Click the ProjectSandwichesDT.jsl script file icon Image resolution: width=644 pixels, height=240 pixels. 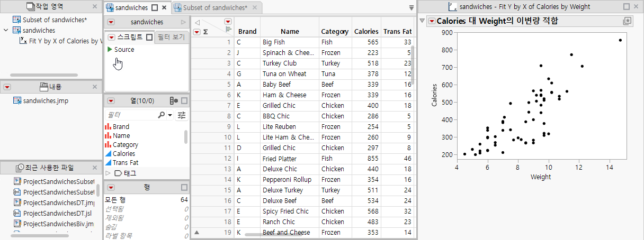(17, 214)
